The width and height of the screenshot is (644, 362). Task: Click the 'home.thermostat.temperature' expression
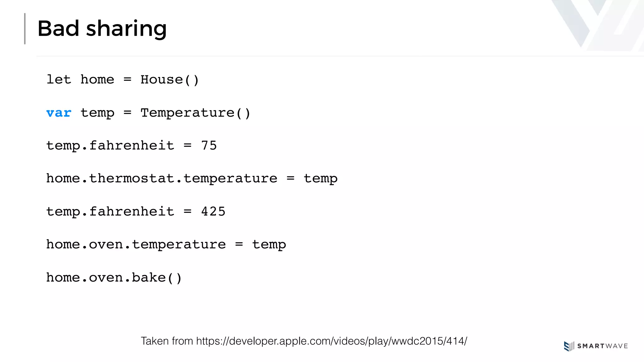coord(162,178)
